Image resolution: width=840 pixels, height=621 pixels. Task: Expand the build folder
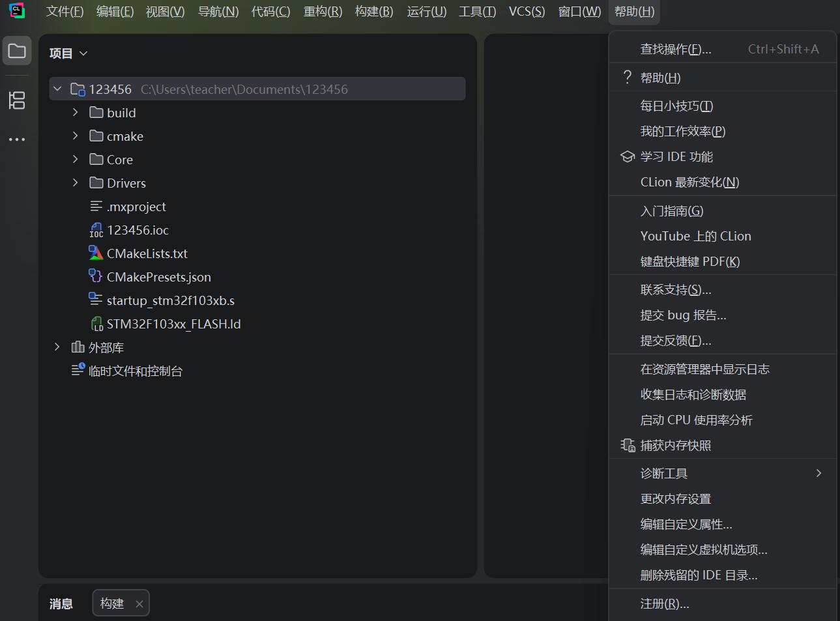[75, 112]
